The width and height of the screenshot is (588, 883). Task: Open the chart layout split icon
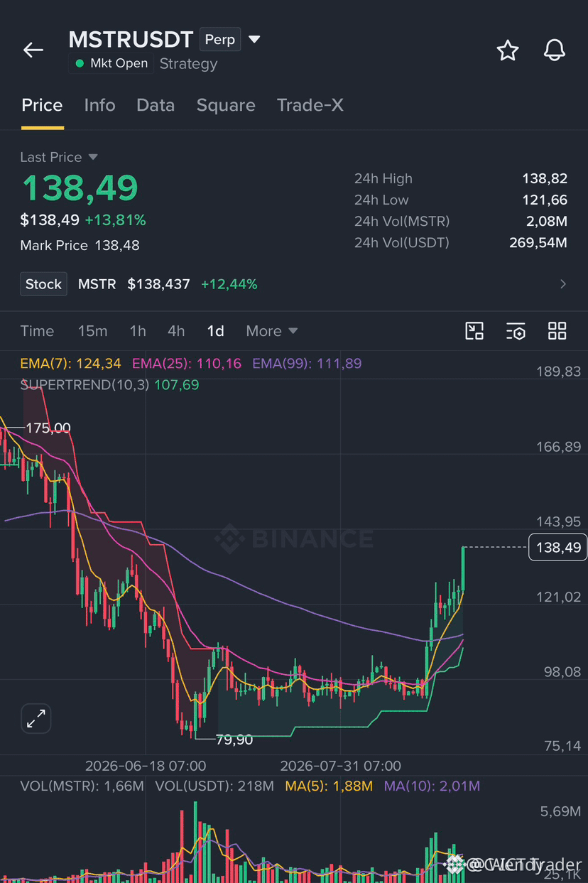tap(474, 331)
